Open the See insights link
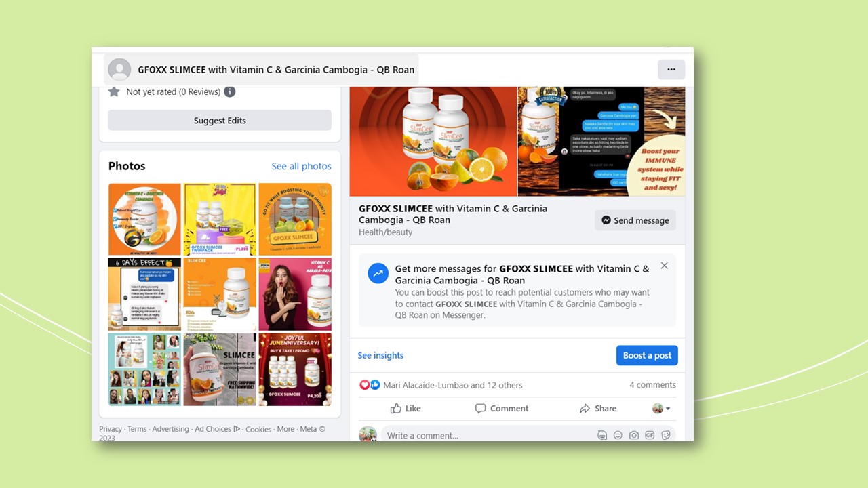The width and height of the screenshot is (868, 488). [380, 355]
